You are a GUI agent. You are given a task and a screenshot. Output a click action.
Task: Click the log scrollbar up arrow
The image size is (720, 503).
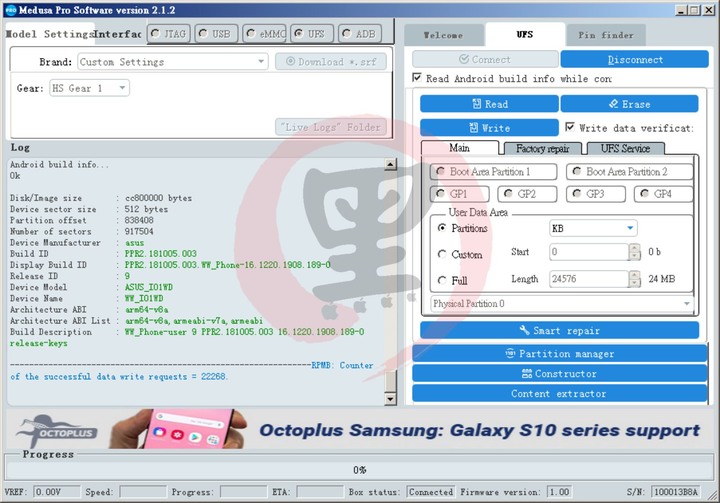click(390, 164)
